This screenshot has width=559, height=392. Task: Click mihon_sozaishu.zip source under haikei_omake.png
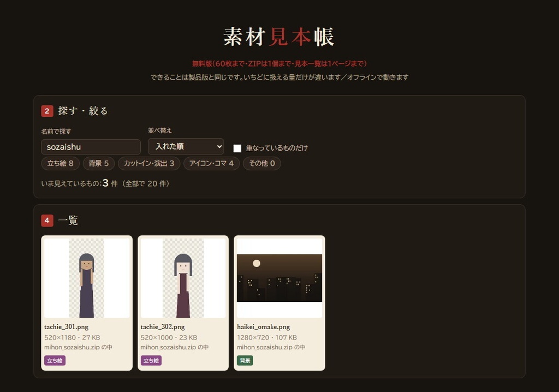coord(271,347)
